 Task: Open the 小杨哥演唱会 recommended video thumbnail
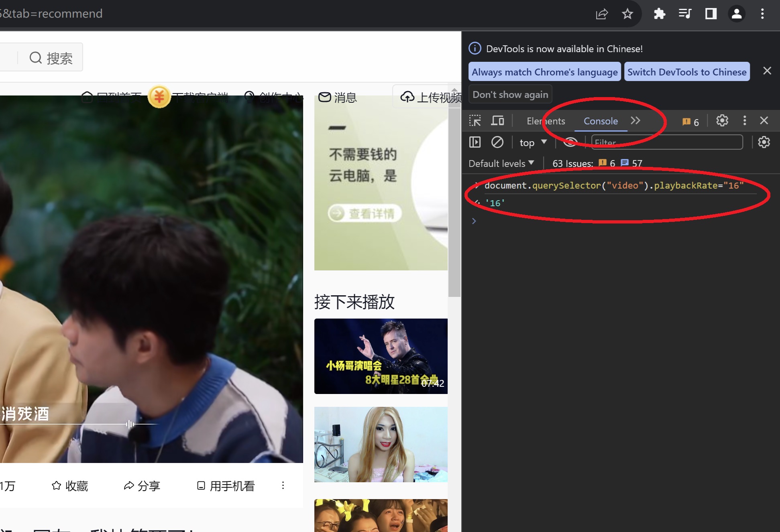coord(381,356)
